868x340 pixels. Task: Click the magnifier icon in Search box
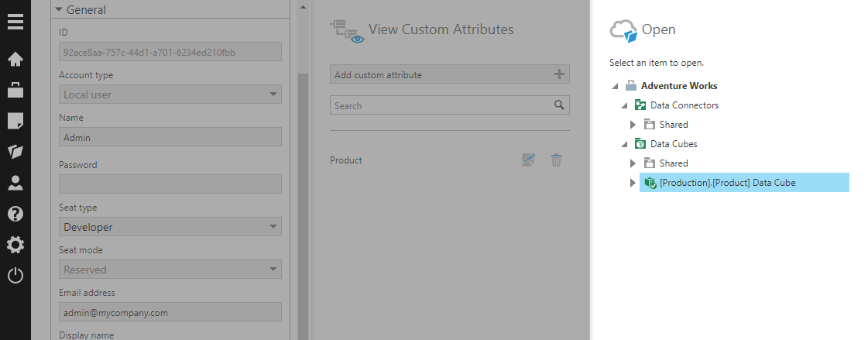click(x=559, y=105)
